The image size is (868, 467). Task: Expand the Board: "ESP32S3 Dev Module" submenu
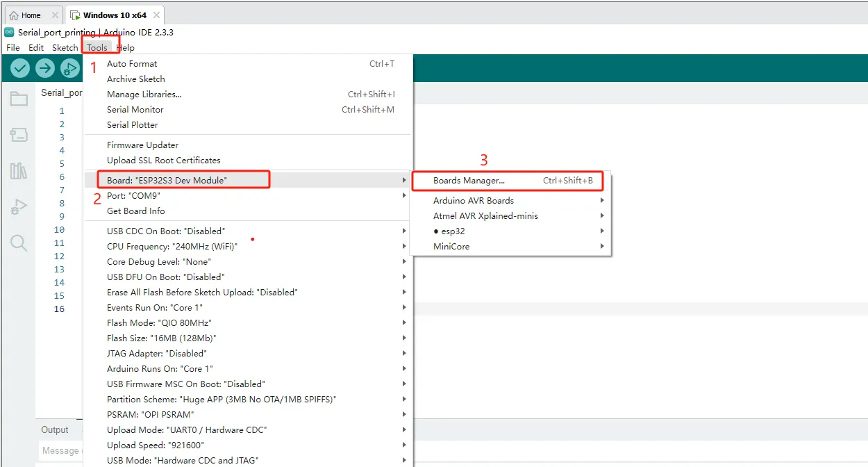[x=248, y=180]
